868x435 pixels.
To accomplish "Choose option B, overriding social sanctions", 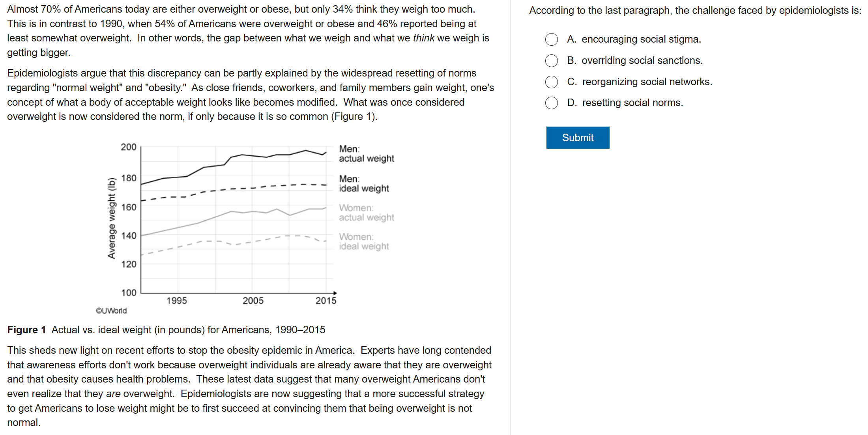I will point(552,61).
